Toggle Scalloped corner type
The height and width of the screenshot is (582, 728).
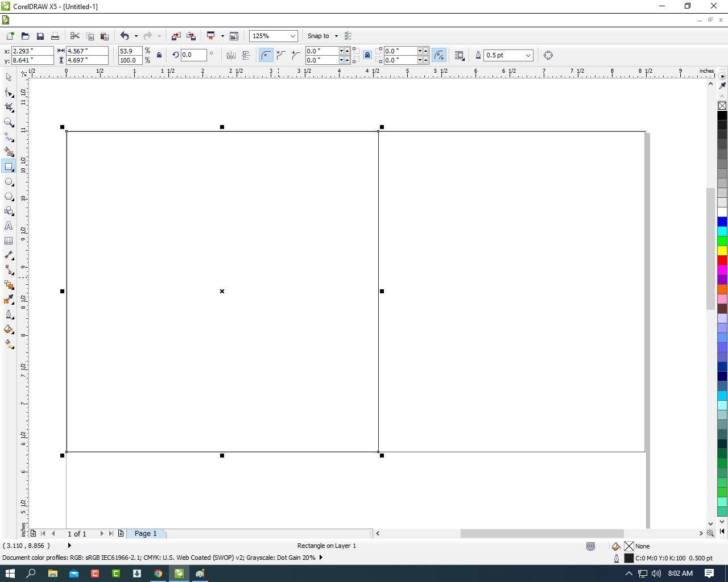[x=280, y=55]
